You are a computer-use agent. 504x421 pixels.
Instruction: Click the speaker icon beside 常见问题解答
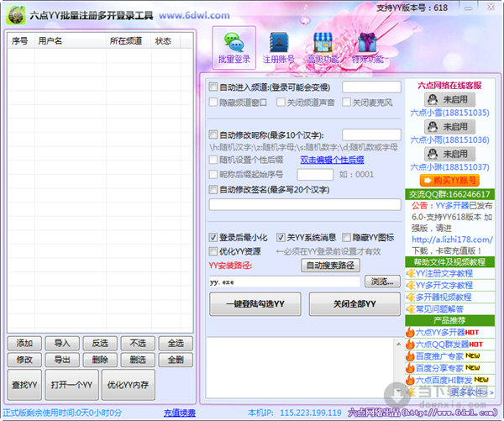pos(411,309)
